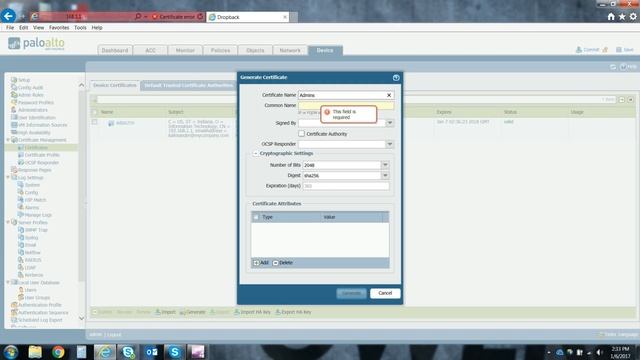Viewport: 640px width, 360px height.
Task: Open File Explorer from the taskbar
Action: tap(35, 352)
